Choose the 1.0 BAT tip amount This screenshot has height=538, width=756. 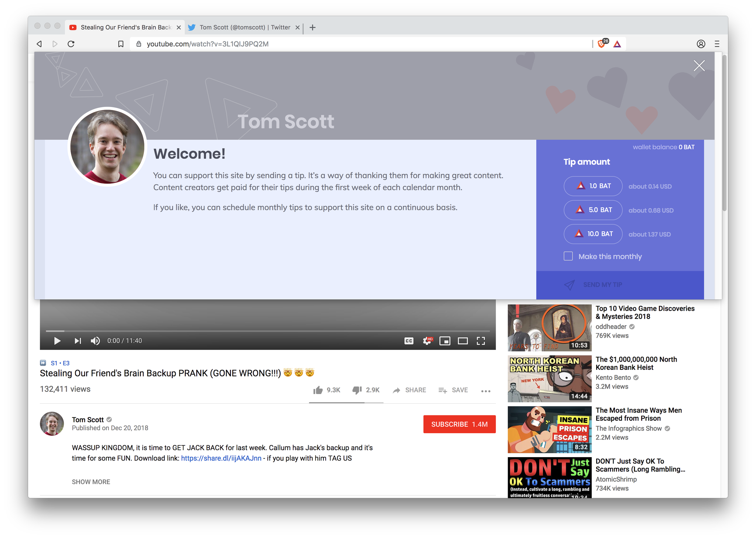point(593,186)
